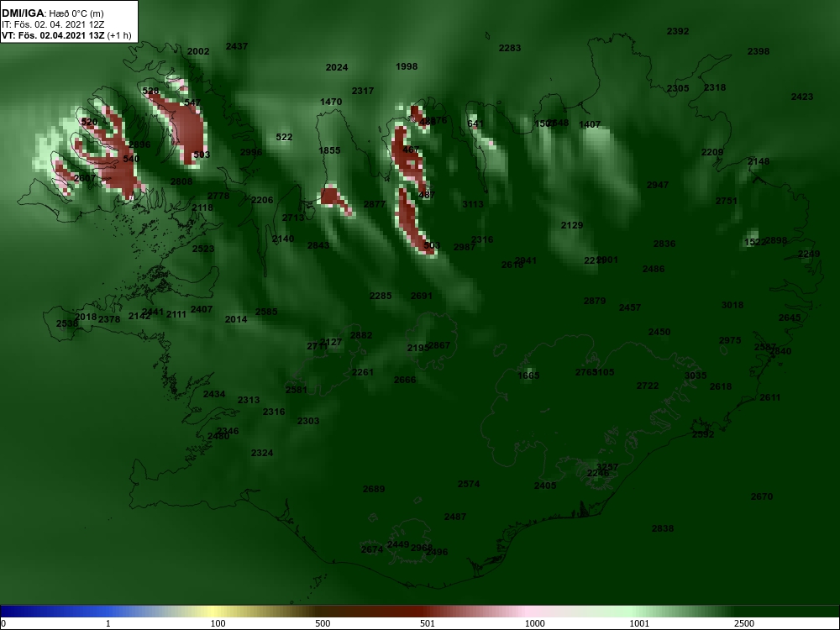Click the 'VT: Fös. 02.04.2021 13Z' line
The image size is (840, 630).
pos(53,35)
